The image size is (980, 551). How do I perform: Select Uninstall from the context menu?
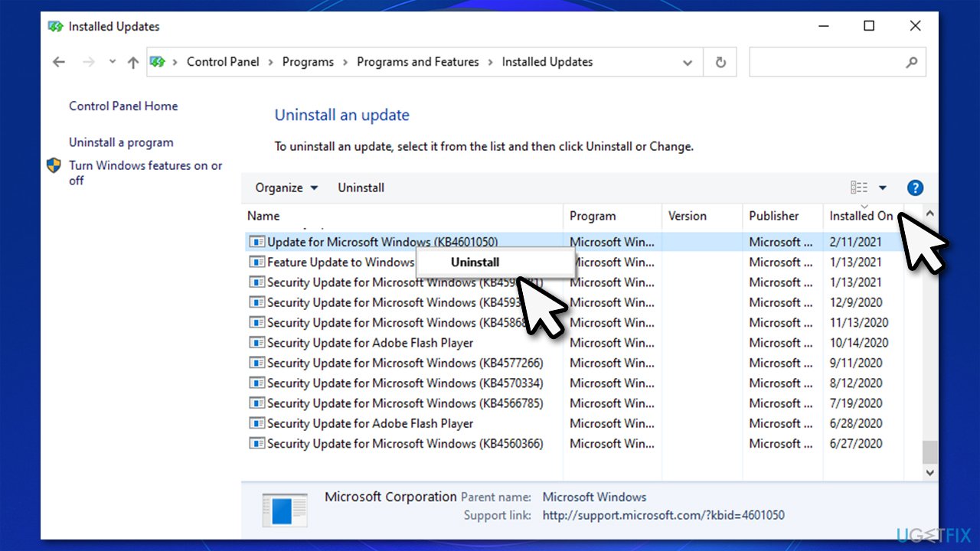pyautogui.click(x=474, y=262)
